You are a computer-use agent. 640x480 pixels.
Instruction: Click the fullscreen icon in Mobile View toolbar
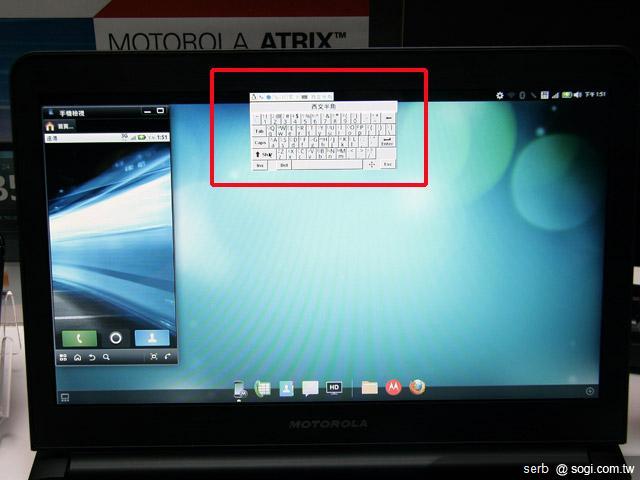[154, 356]
